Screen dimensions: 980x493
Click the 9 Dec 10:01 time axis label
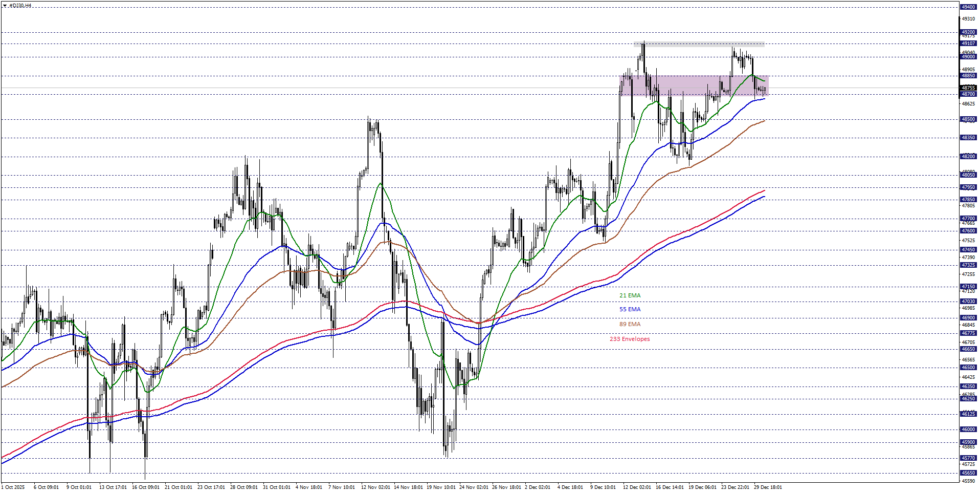click(603, 487)
